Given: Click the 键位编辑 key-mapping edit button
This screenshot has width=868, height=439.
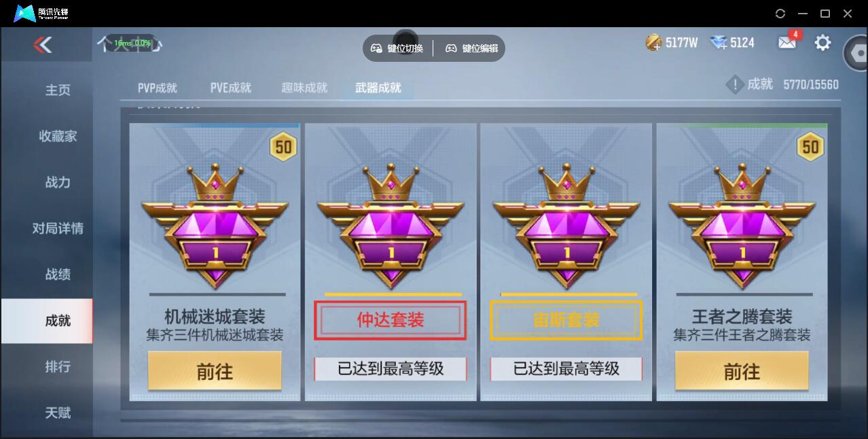Looking at the screenshot, I should (471, 48).
